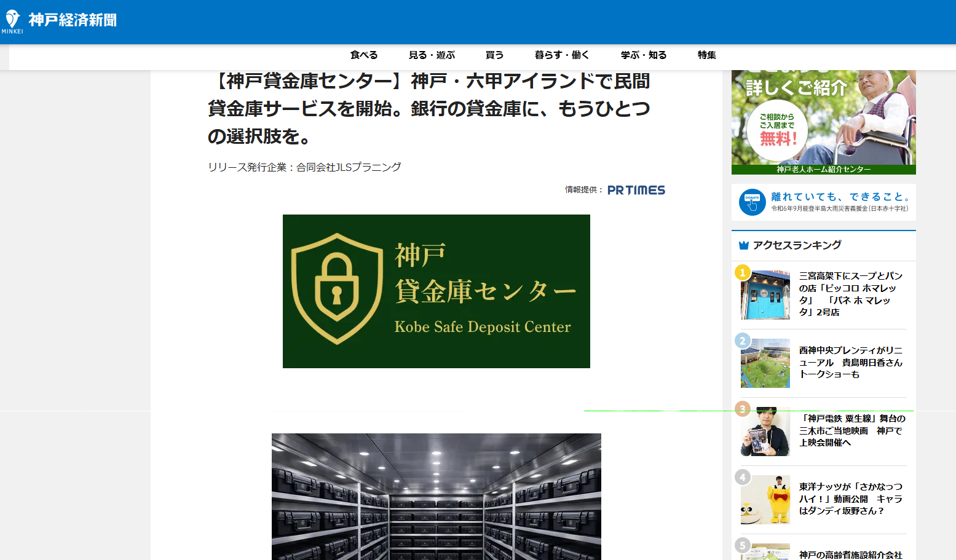Viewport: 956px width, 560px height.
Task: Open 学ぶ・知る section
Action: click(x=643, y=55)
